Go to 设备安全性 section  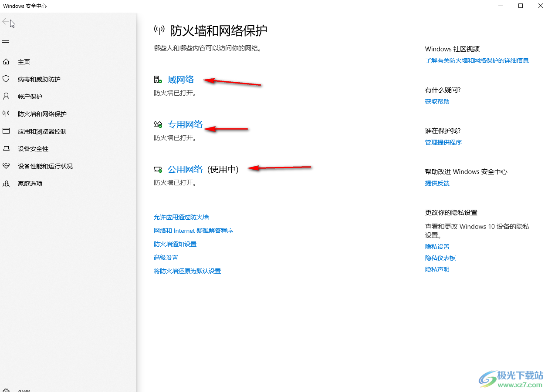tap(33, 149)
